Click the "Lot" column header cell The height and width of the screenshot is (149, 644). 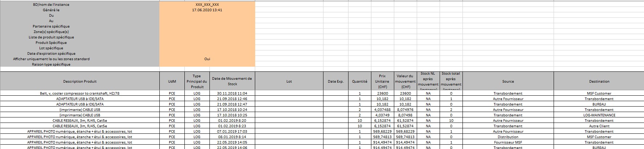click(x=289, y=82)
